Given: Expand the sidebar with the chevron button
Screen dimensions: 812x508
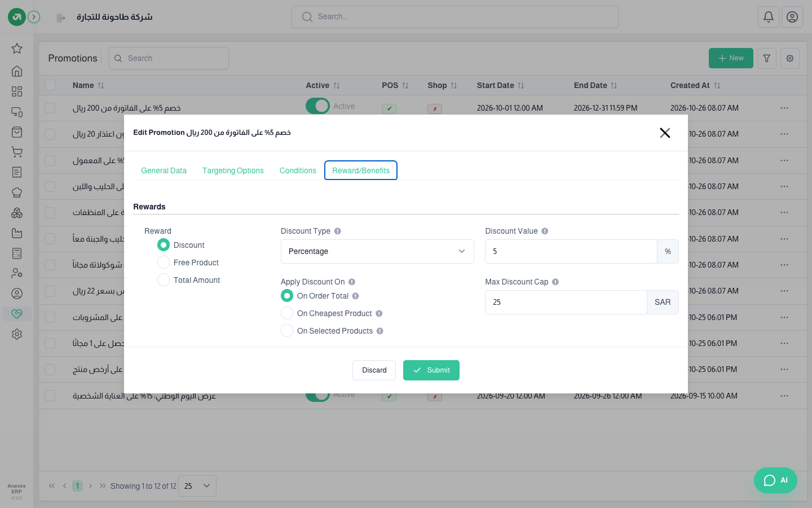Looking at the screenshot, I should coord(34,17).
